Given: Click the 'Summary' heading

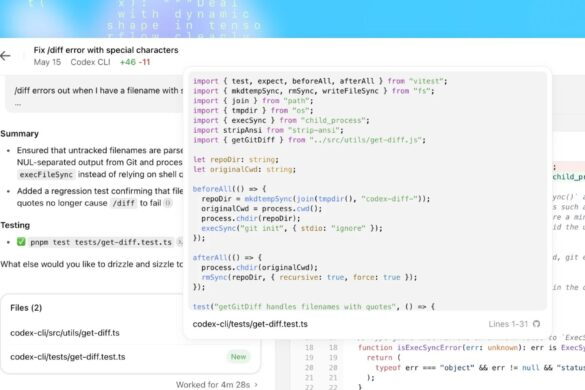Looking at the screenshot, I should click(x=19, y=134).
